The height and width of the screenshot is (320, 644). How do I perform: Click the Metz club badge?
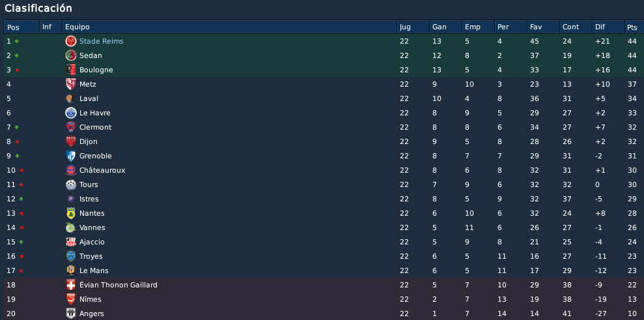click(x=70, y=84)
